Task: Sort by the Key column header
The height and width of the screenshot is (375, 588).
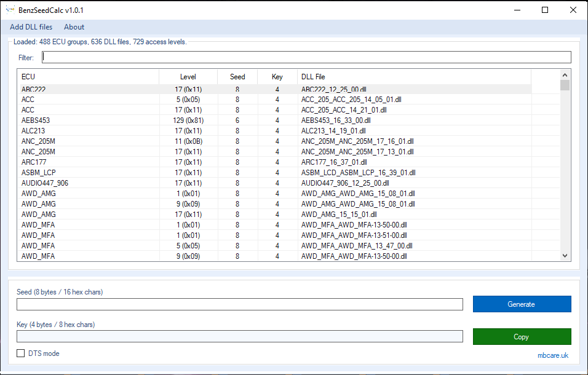Action: [277, 77]
